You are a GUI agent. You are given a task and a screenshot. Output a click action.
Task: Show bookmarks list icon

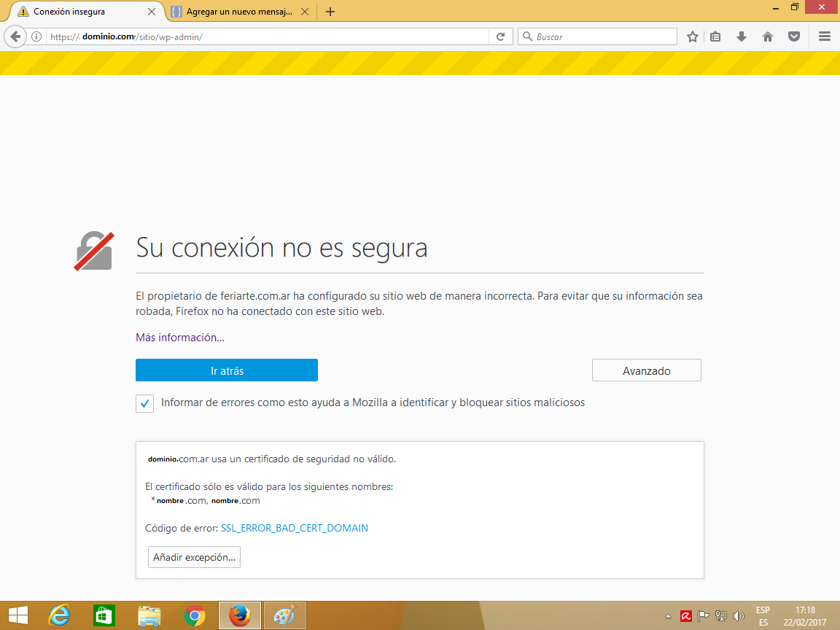tap(715, 36)
